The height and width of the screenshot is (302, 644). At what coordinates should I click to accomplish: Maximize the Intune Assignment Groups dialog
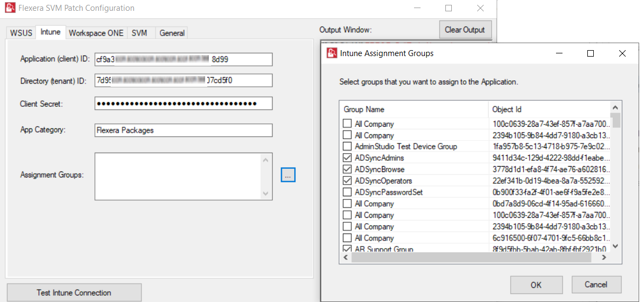591,53
